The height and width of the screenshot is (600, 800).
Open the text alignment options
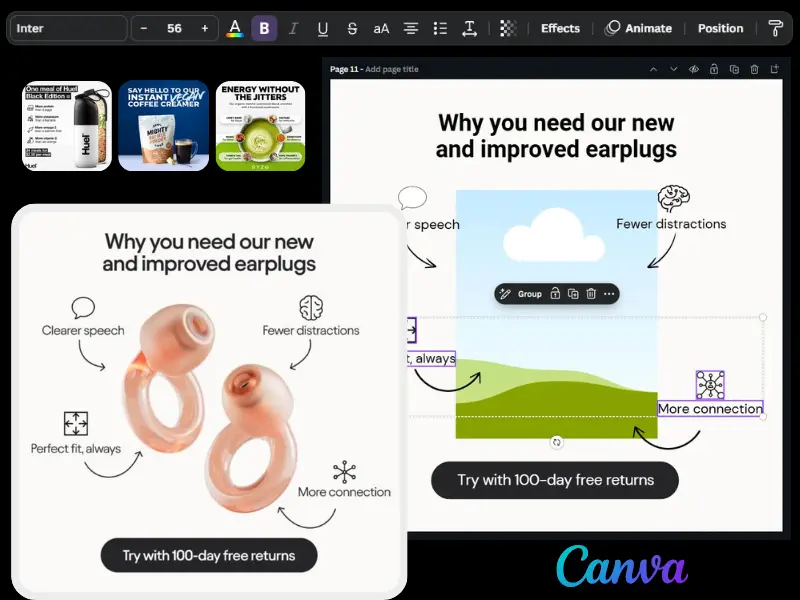411,28
